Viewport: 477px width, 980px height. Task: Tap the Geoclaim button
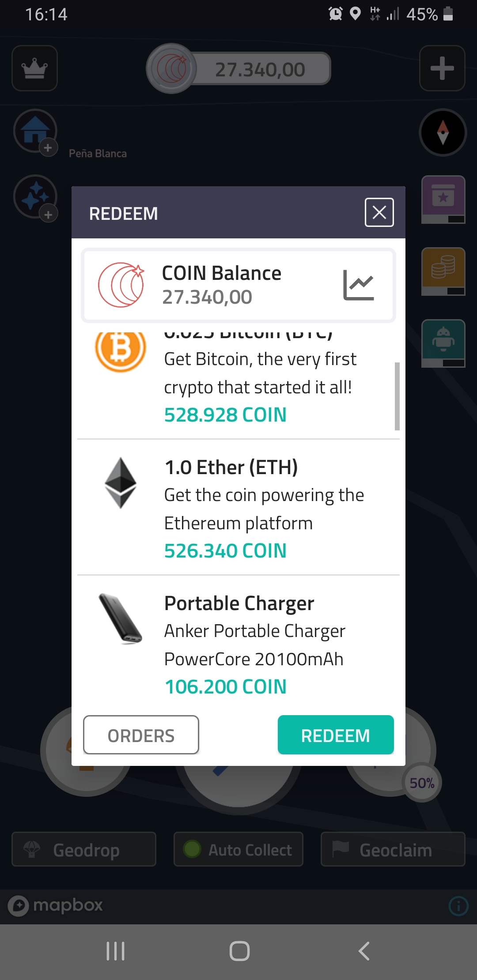393,849
